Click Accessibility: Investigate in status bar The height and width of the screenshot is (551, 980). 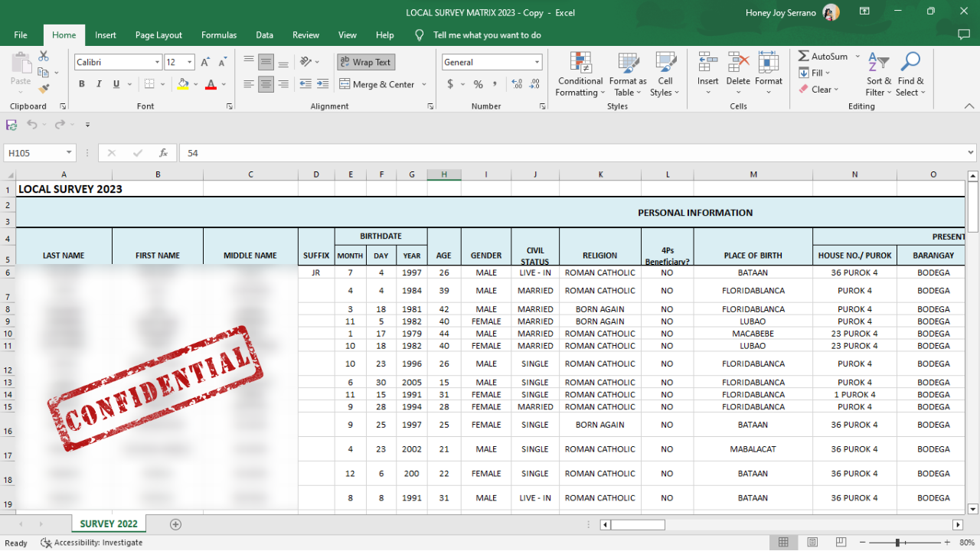pyautogui.click(x=91, y=543)
